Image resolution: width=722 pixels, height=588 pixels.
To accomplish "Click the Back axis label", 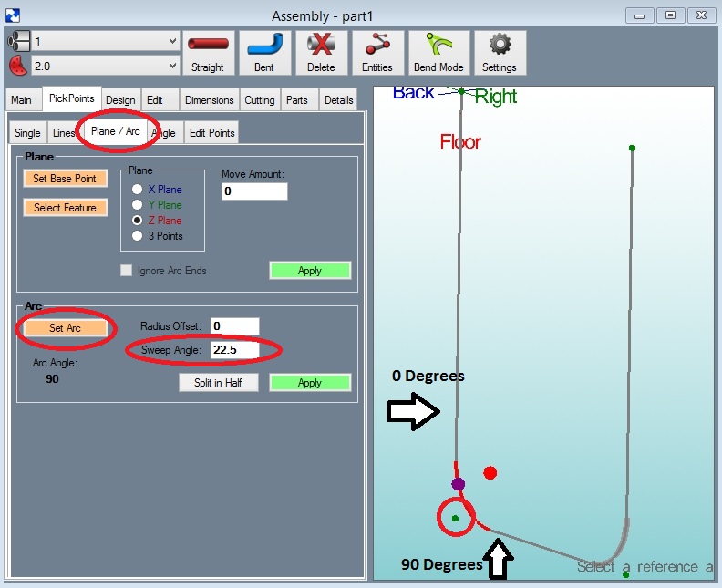I will (x=413, y=93).
